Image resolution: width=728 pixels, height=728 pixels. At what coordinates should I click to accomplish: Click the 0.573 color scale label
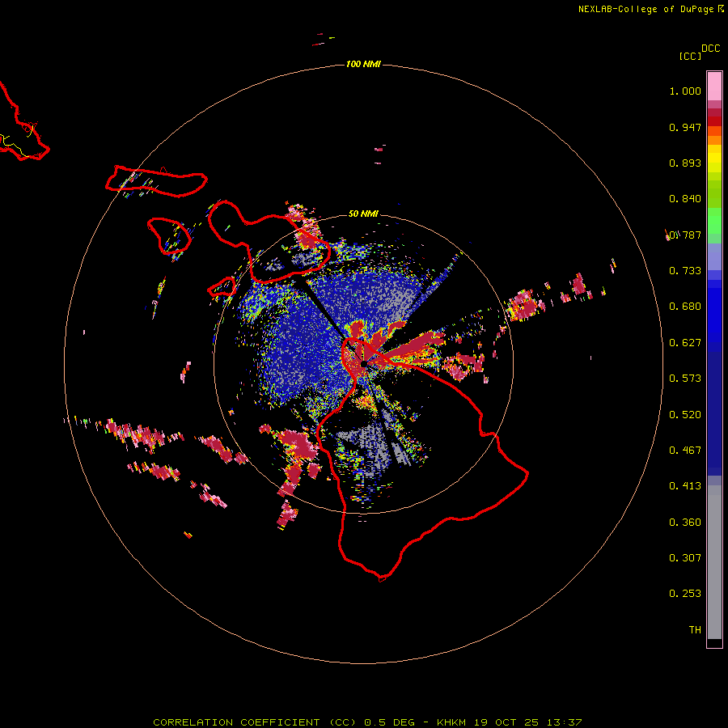click(685, 379)
